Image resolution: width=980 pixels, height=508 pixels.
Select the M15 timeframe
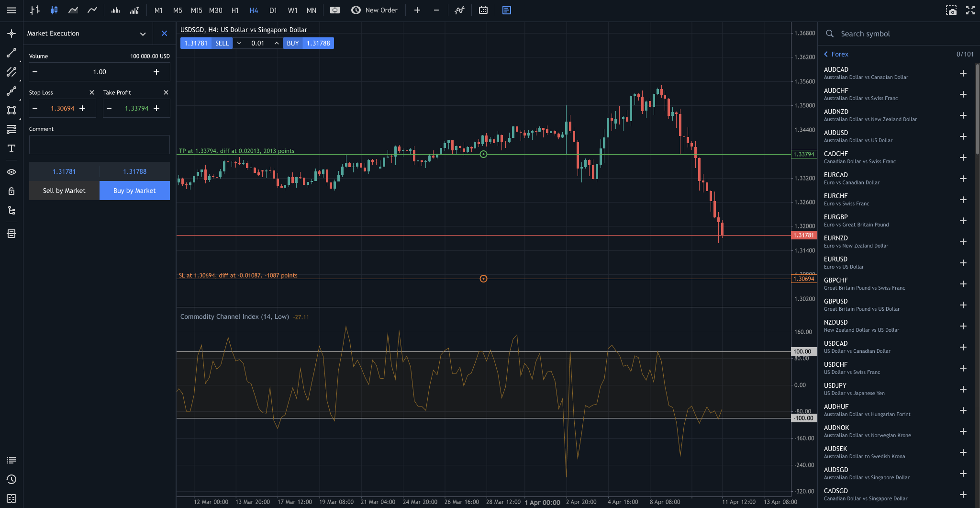(196, 10)
